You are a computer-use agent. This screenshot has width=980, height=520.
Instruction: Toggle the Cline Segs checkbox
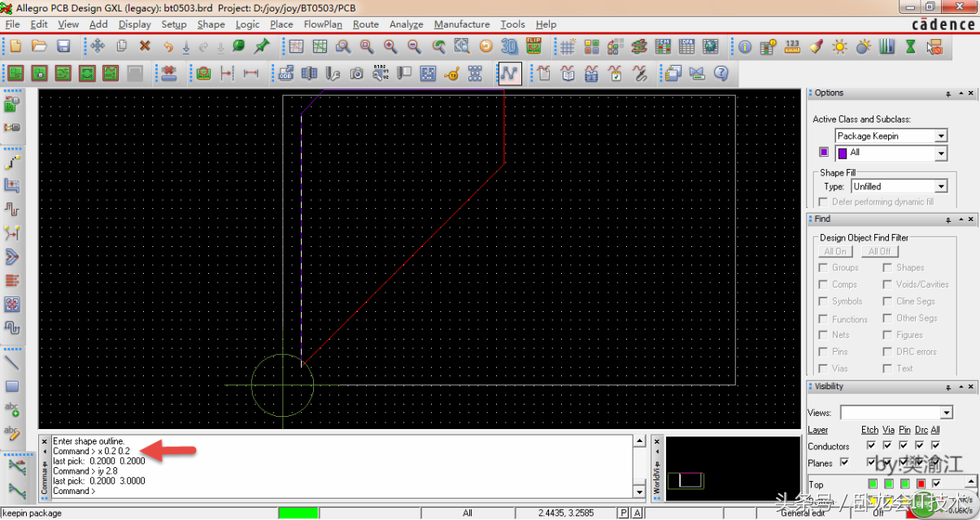point(887,301)
